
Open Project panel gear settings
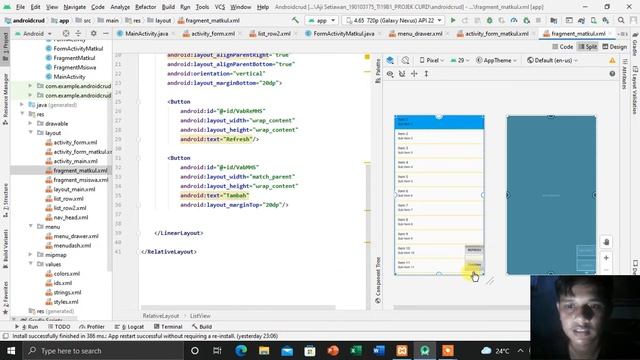click(93, 33)
